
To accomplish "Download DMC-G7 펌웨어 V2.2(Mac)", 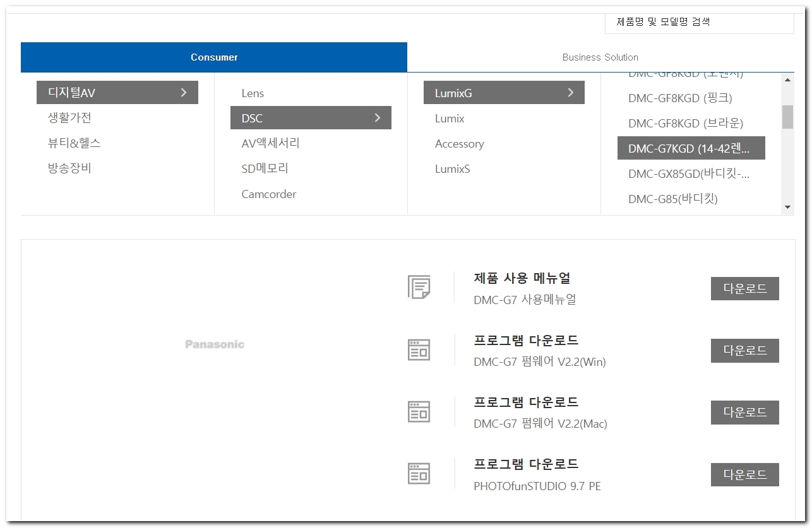I will (745, 413).
